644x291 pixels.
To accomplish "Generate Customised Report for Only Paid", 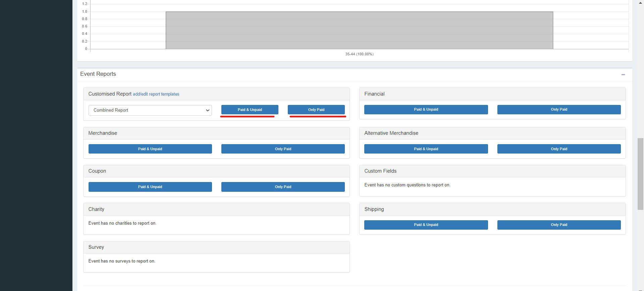I will pos(316,110).
